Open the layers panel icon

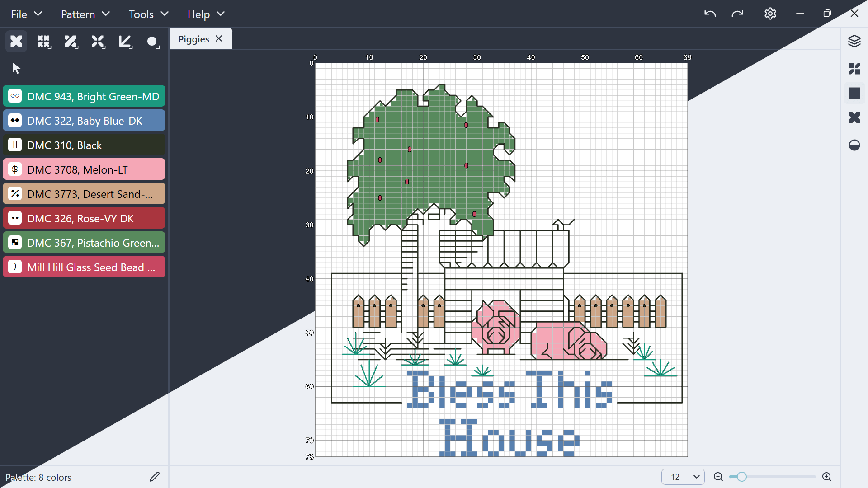coord(854,41)
